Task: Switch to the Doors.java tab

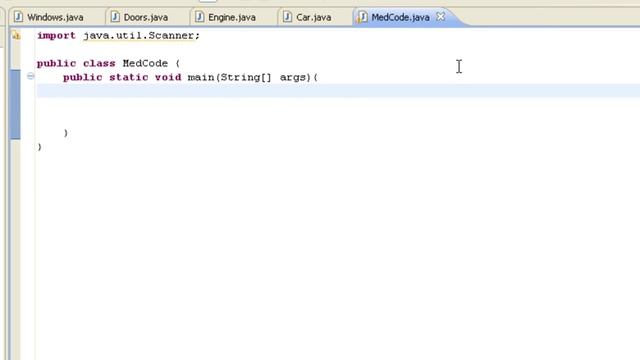Action: 146,18
